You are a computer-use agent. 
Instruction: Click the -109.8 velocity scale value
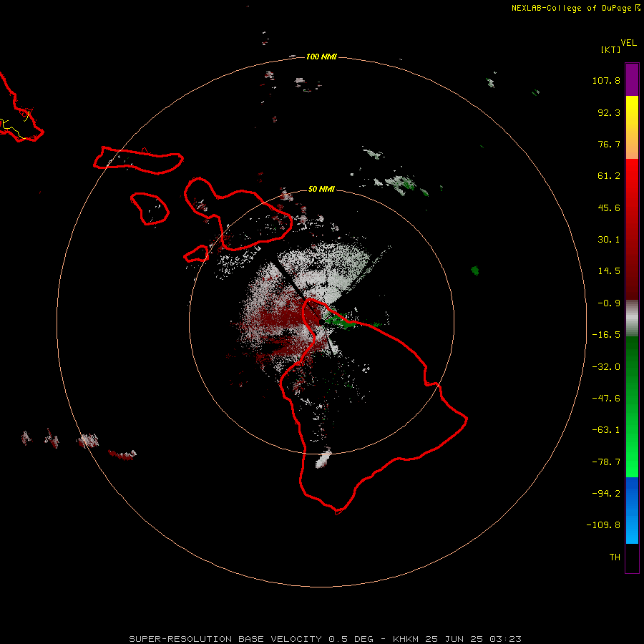pyautogui.click(x=603, y=525)
